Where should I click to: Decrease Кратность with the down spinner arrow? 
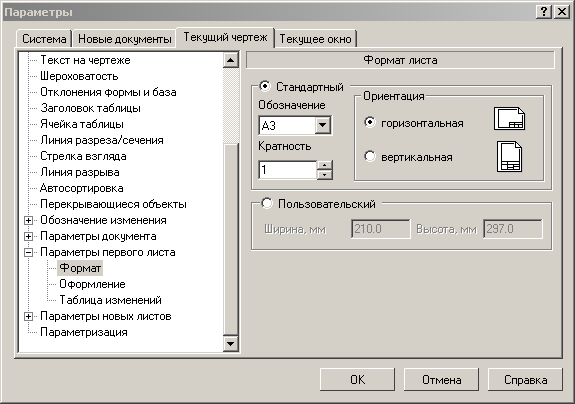point(324,175)
